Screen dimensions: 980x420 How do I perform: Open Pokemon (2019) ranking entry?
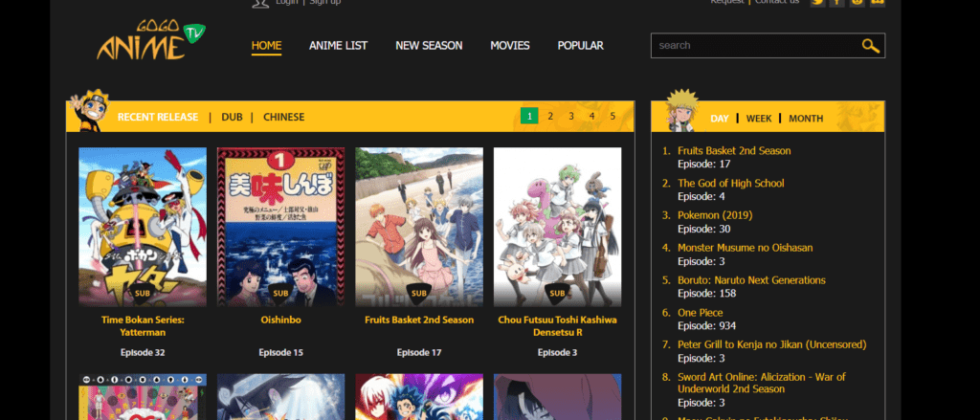(x=715, y=215)
